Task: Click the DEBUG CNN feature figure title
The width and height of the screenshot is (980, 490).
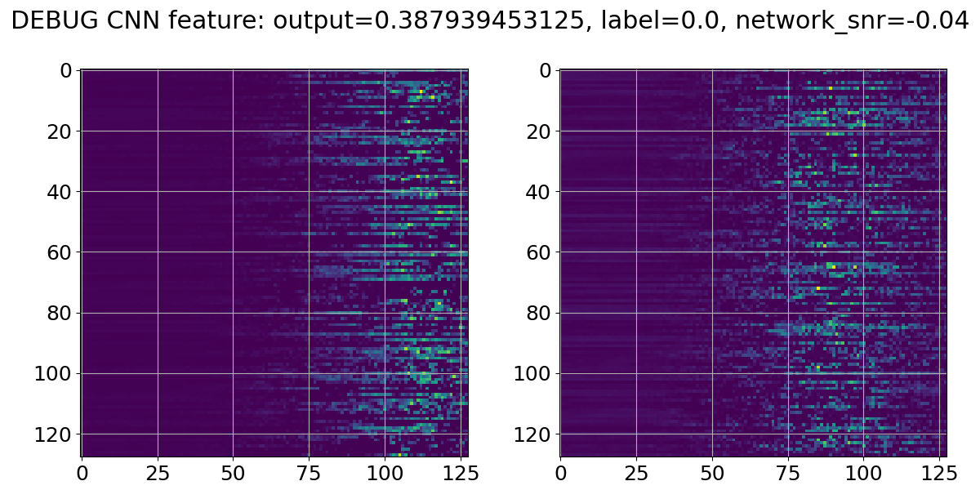Action: [x=490, y=22]
